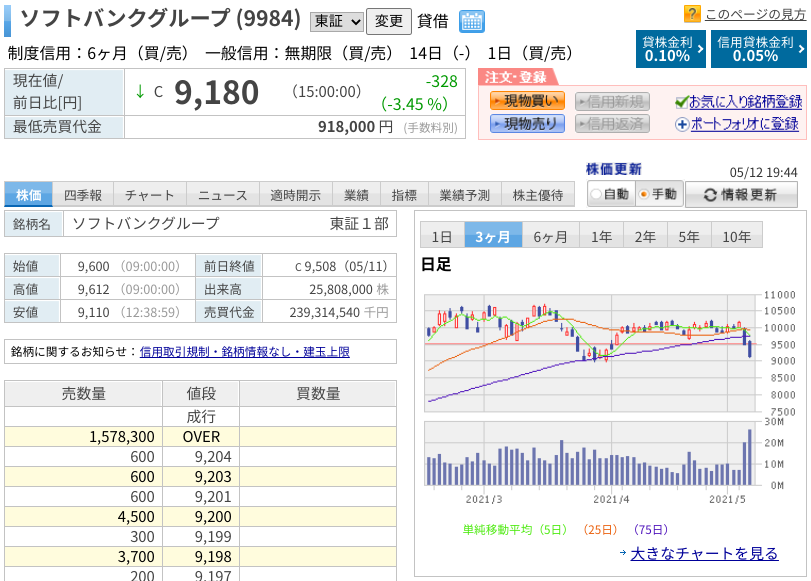Click the 現物売り button

[x=527, y=124]
